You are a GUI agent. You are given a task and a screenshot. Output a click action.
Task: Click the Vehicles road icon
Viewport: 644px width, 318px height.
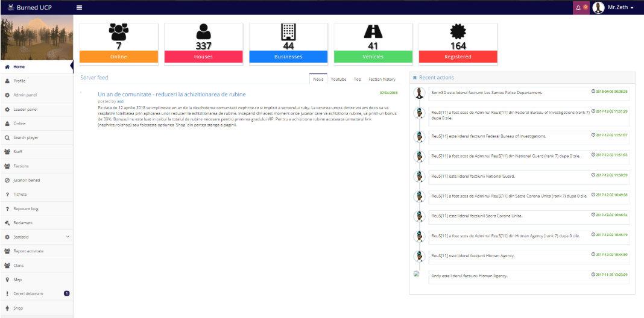point(373,31)
